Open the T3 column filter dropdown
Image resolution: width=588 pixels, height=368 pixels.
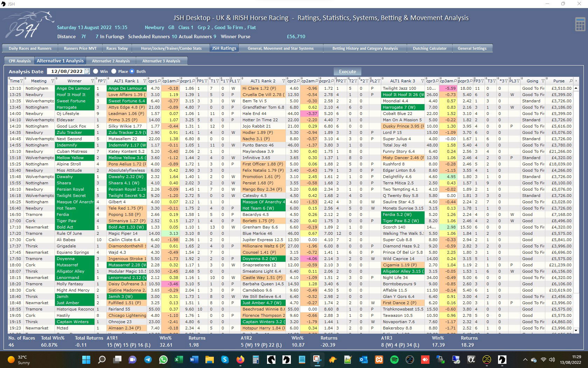pyautogui.click(x=495, y=81)
